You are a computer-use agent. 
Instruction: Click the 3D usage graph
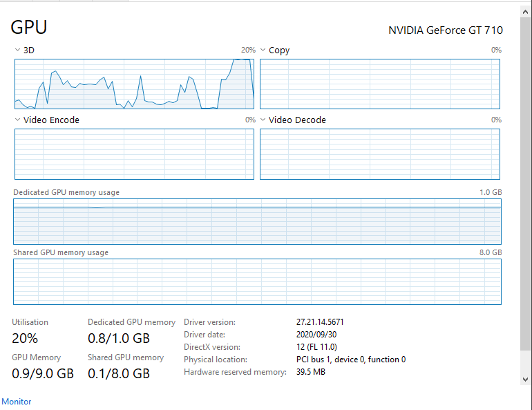pyautogui.click(x=134, y=84)
